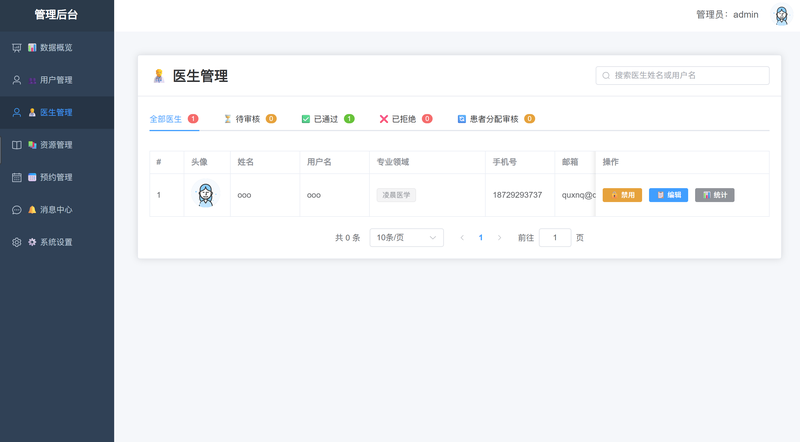Open the 10条/页 page size dropdown
800x442 pixels.
(406, 237)
